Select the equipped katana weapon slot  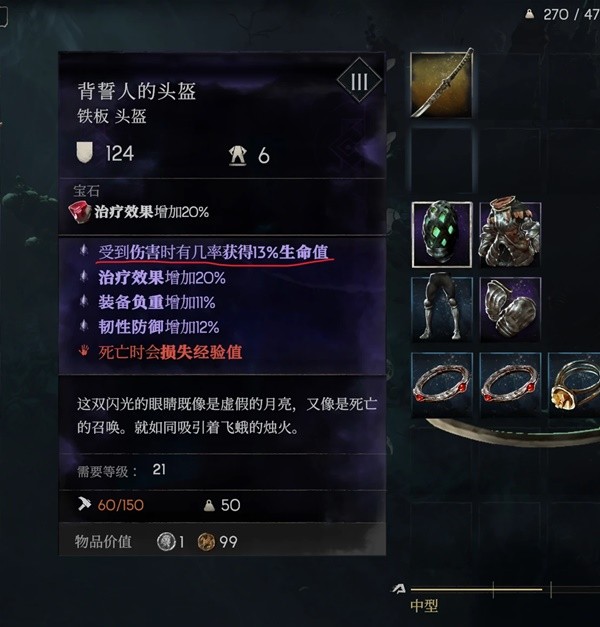pos(442,85)
